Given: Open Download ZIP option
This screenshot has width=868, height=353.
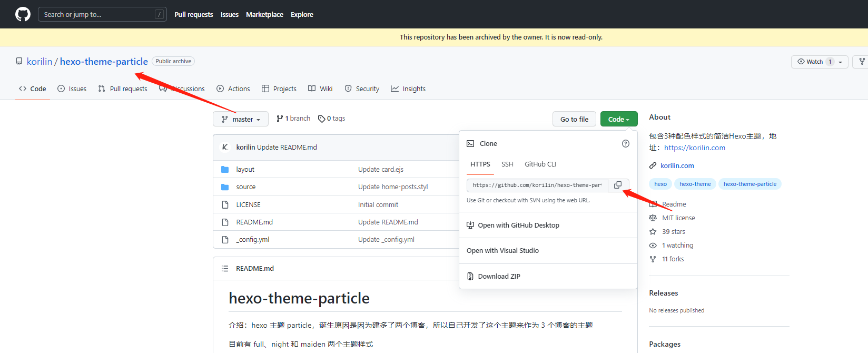Looking at the screenshot, I should point(498,276).
